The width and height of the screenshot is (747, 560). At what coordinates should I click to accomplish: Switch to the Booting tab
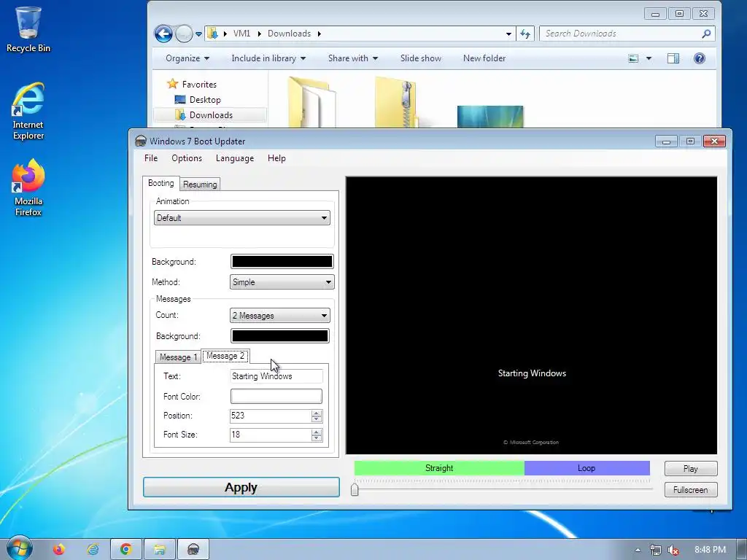tap(161, 183)
